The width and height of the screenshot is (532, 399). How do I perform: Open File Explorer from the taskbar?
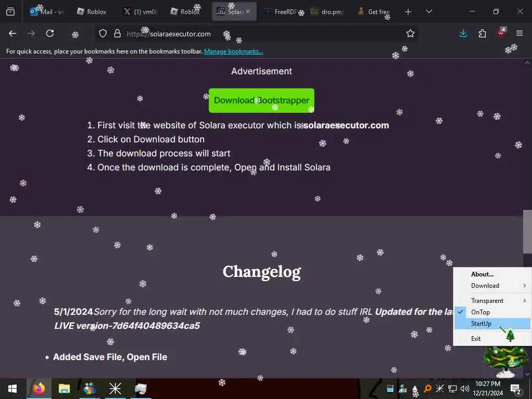[64, 389]
